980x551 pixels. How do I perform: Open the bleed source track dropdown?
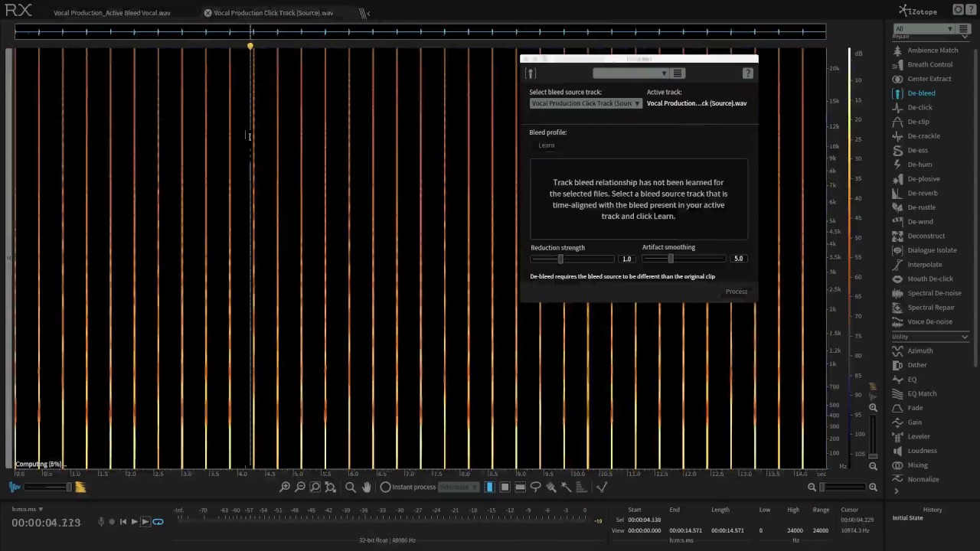coord(586,103)
